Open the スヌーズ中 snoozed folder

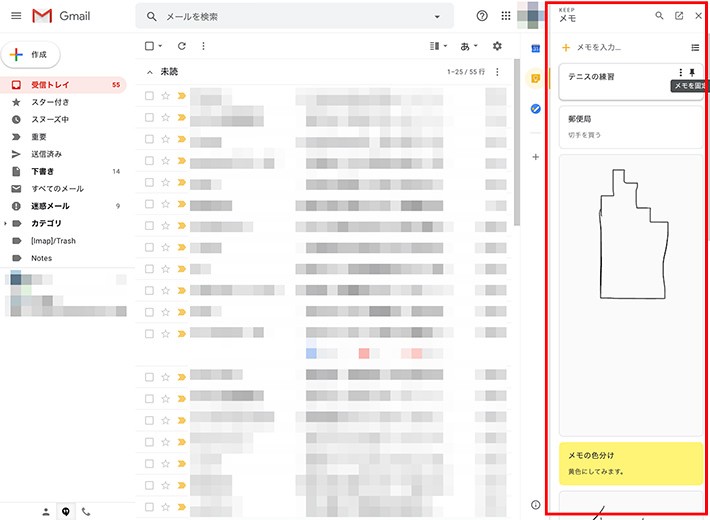[x=63, y=120]
